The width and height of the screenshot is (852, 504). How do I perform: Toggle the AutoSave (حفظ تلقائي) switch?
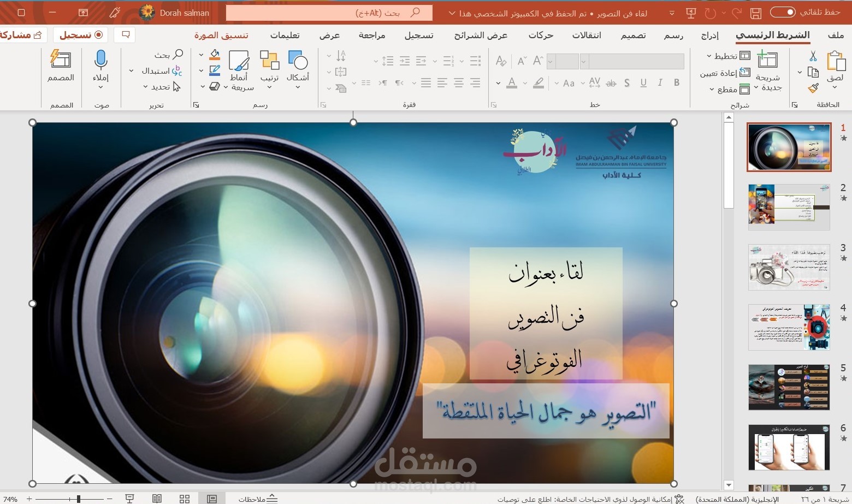pos(783,12)
